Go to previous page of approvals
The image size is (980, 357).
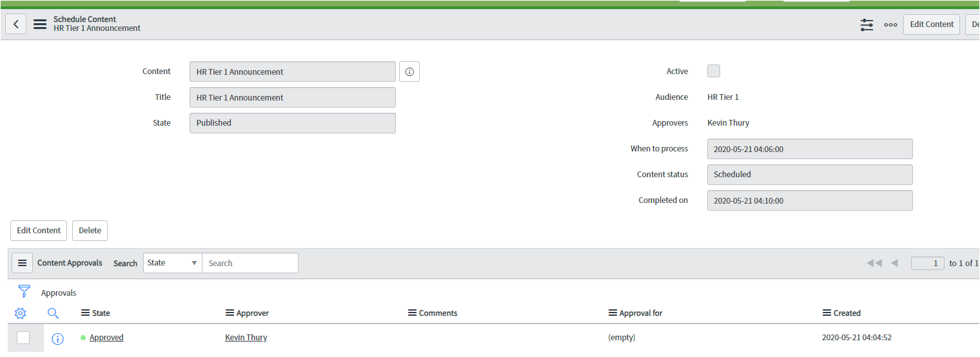coord(894,263)
